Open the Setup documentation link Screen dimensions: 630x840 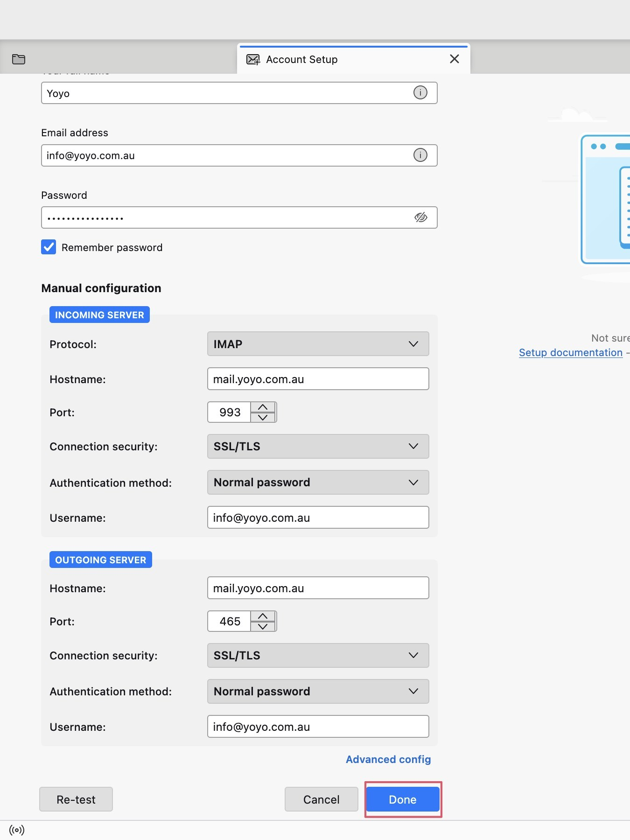(571, 352)
